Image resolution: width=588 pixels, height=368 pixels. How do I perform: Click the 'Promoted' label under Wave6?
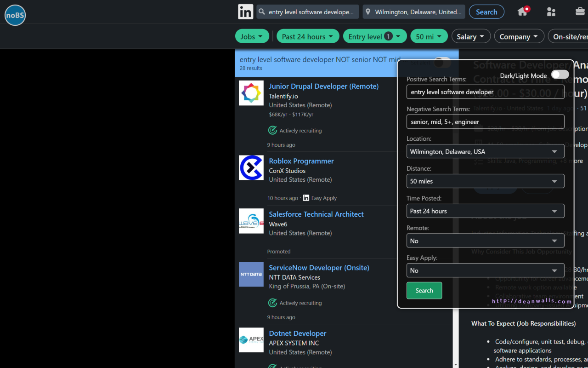click(279, 251)
